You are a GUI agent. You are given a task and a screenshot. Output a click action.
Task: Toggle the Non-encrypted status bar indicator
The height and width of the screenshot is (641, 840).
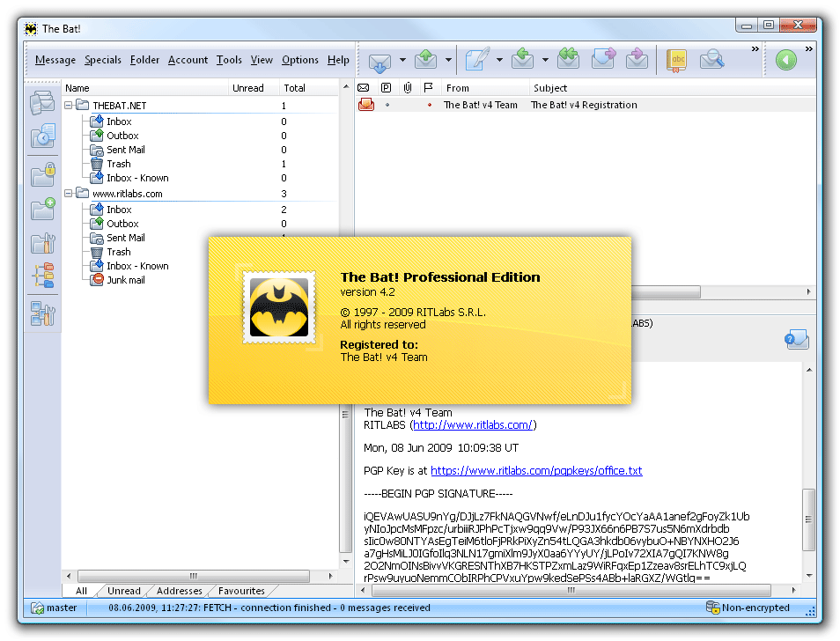point(748,608)
